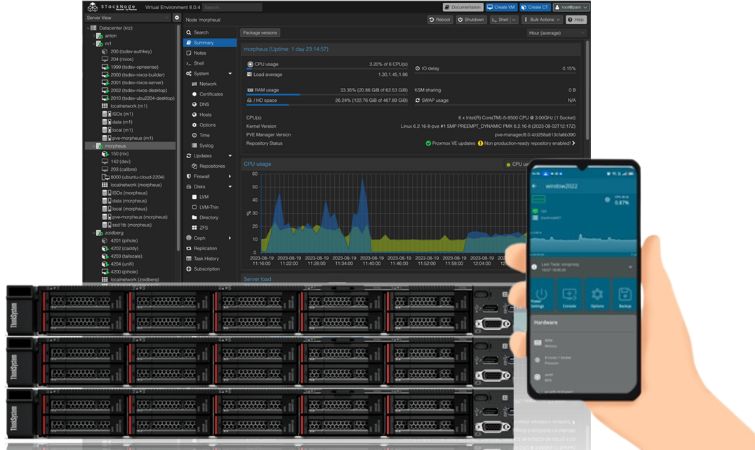Go back using the phone's back arrow
755x450 pixels.
coord(535,187)
